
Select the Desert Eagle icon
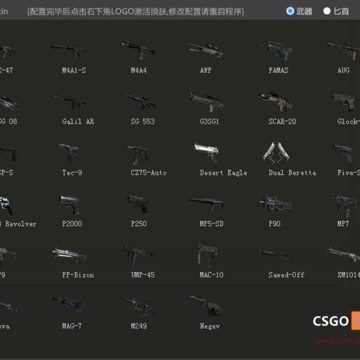point(206,153)
